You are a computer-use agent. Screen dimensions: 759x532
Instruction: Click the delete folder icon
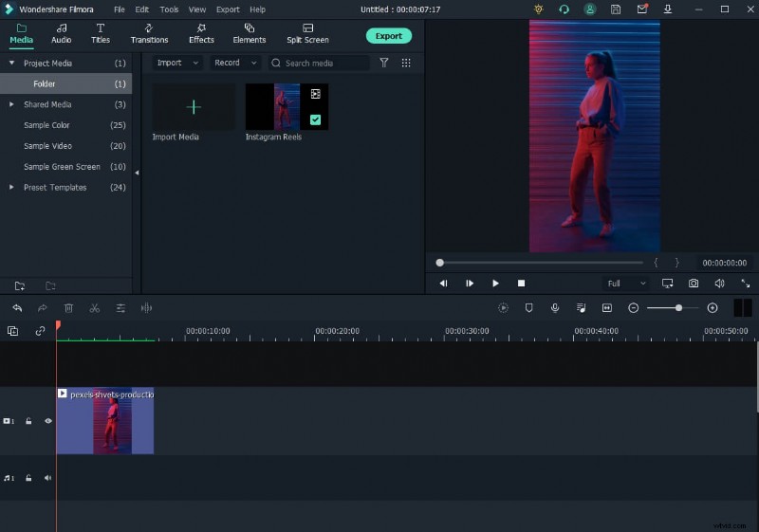(50, 285)
